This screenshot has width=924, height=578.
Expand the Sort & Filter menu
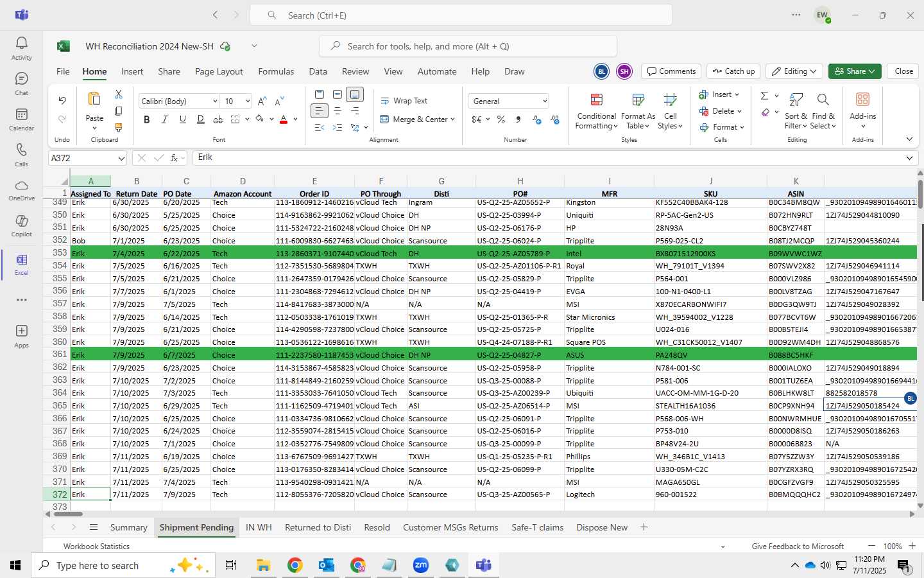pyautogui.click(x=796, y=112)
